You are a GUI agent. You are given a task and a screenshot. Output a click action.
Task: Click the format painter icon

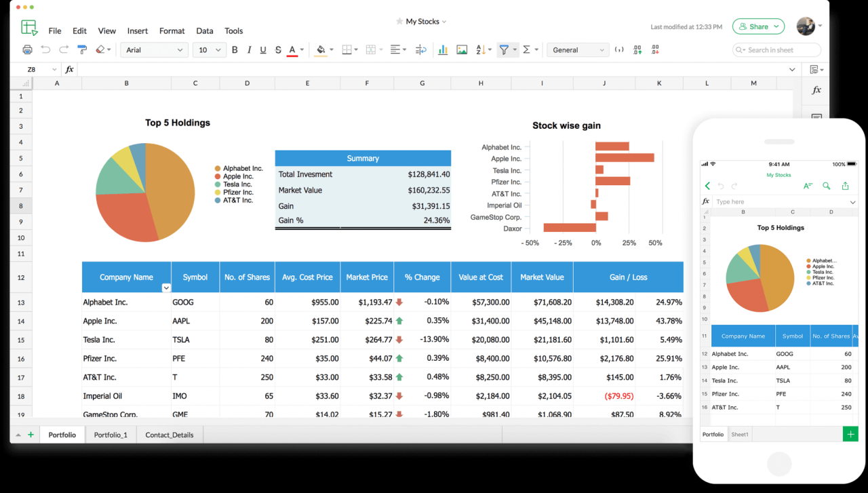(x=81, y=50)
